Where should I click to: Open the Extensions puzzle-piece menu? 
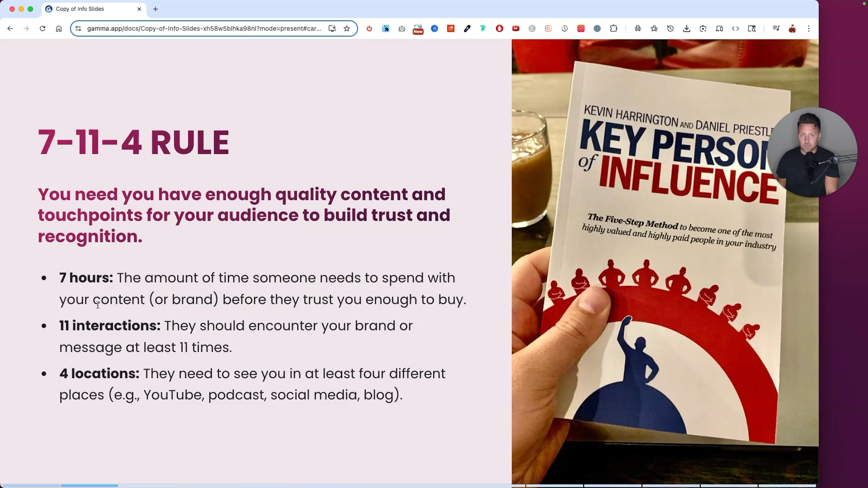point(613,28)
